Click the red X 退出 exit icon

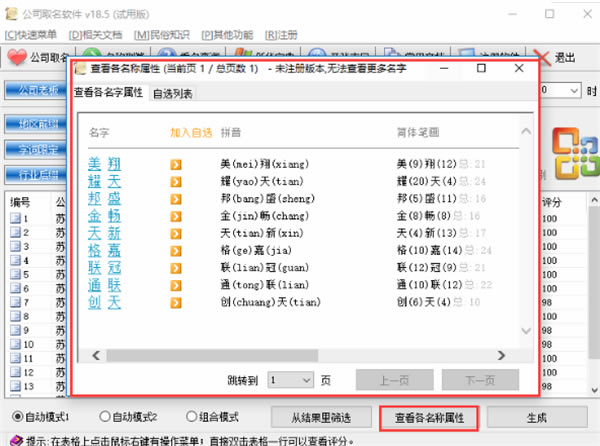point(542,58)
